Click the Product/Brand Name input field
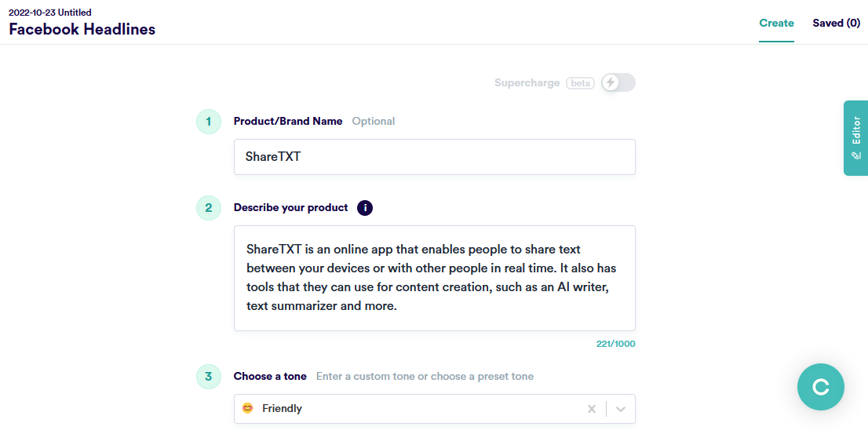Viewport: 868px width, 434px height. (434, 157)
